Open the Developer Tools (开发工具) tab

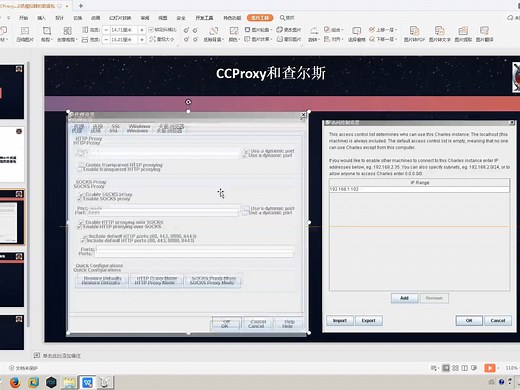tap(204, 18)
